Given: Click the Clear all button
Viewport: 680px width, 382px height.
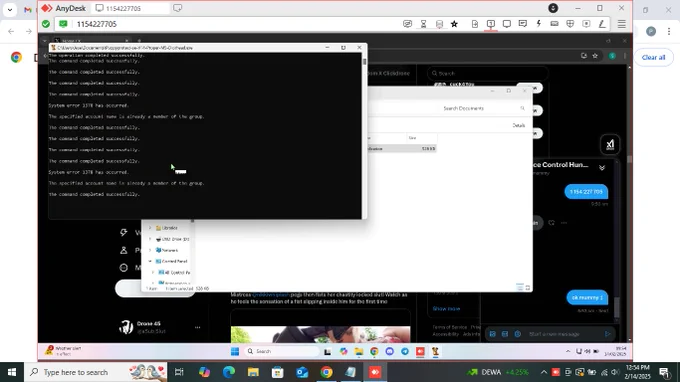Looking at the screenshot, I should click(x=653, y=57).
